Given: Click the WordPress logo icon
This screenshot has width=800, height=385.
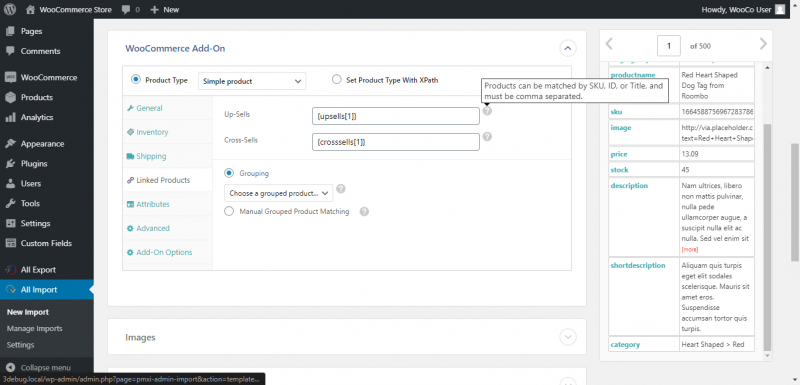Looking at the screenshot, I should pos(11,9).
